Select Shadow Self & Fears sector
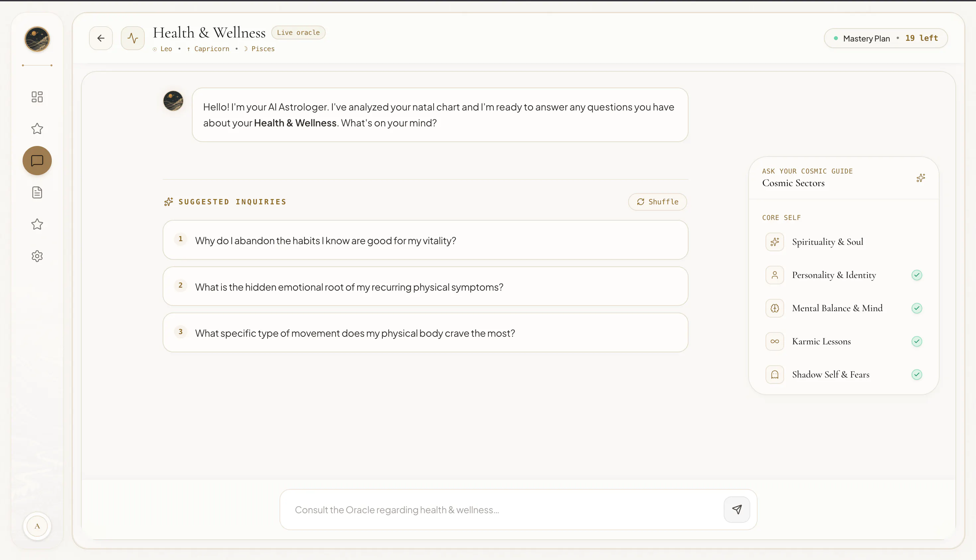976x560 pixels. (x=844, y=375)
